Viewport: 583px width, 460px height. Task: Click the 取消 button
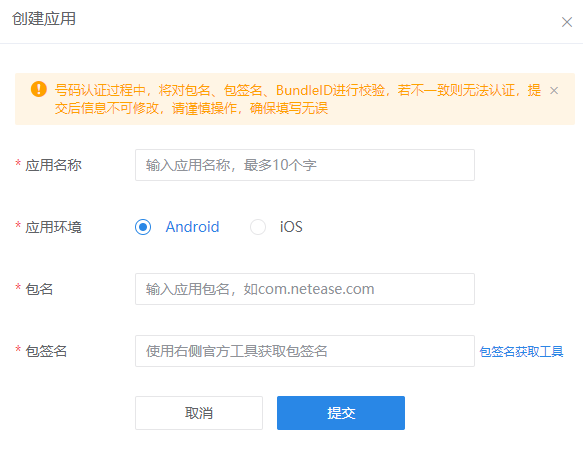pyautogui.click(x=199, y=413)
